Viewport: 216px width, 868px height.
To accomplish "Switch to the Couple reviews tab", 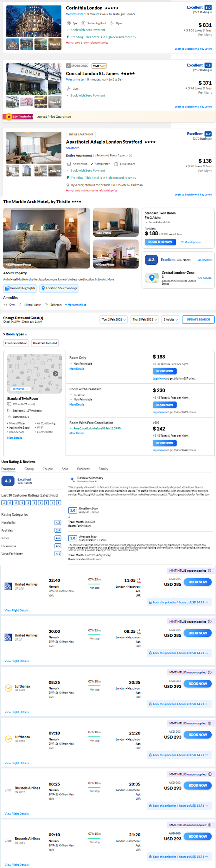I will pyautogui.click(x=48, y=469).
